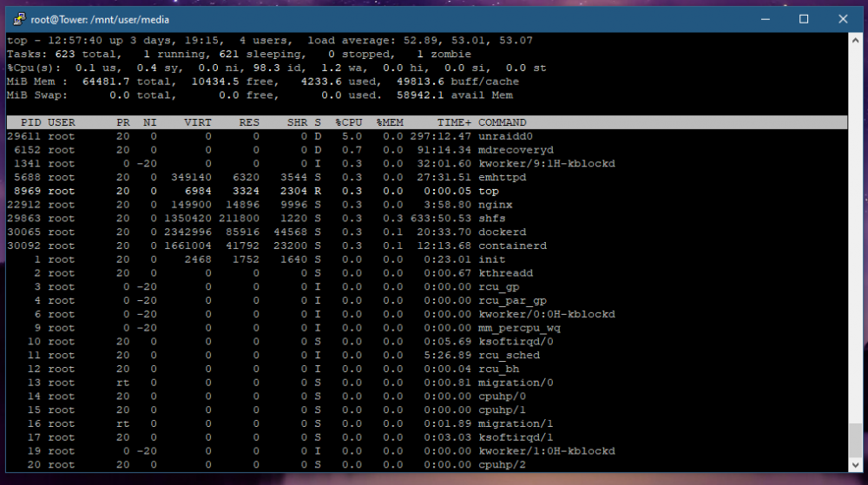Click the 'migration/0' process name

click(x=516, y=383)
